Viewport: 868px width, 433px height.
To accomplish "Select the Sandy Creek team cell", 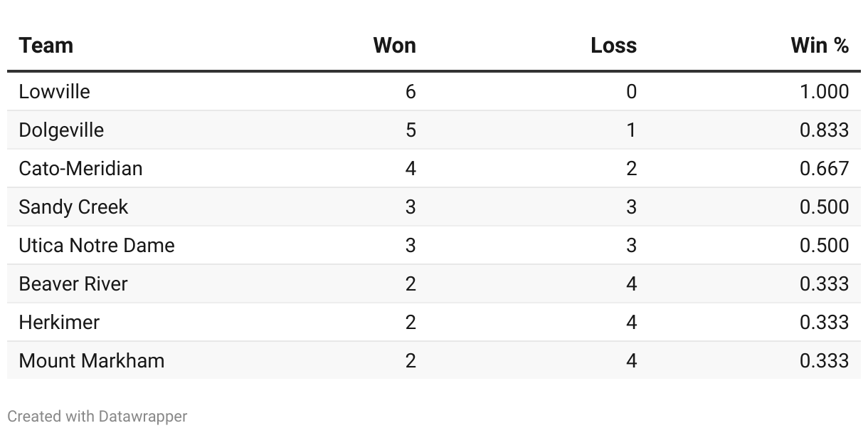I will point(74,207).
